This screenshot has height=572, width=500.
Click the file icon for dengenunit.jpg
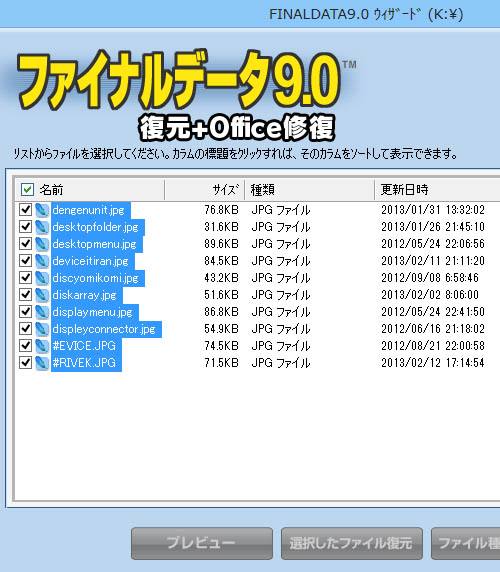click(x=42, y=210)
